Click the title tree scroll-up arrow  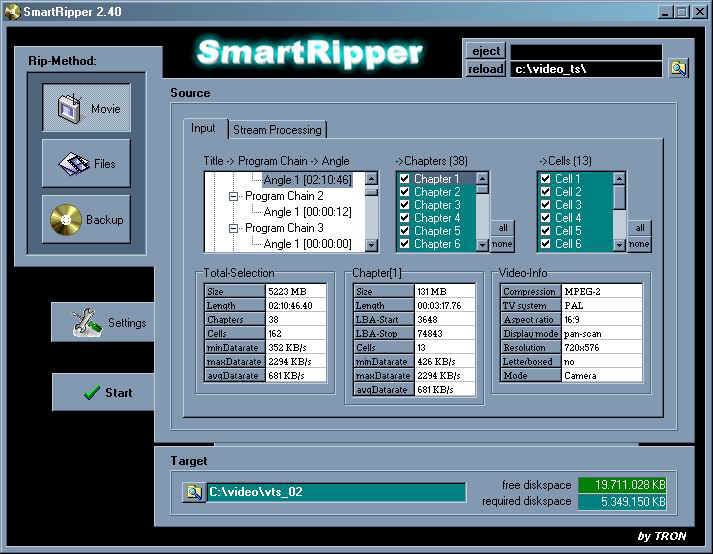point(372,178)
